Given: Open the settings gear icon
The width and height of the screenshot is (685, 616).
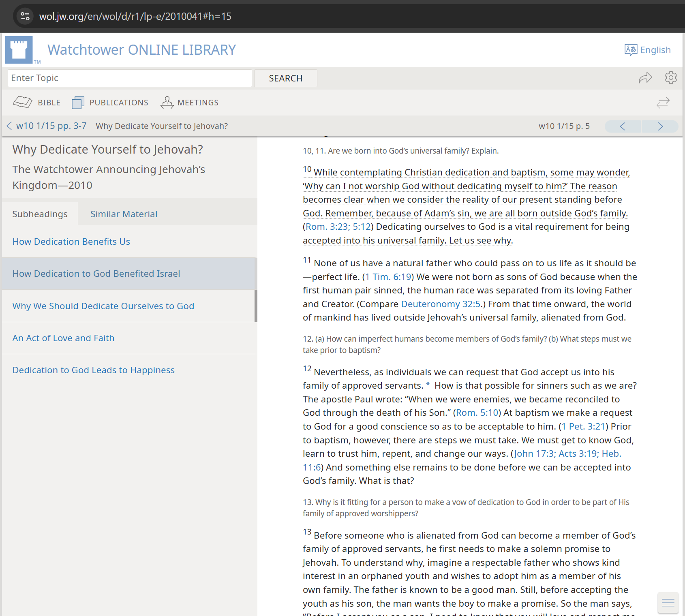Looking at the screenshot, I should (671, 78).
